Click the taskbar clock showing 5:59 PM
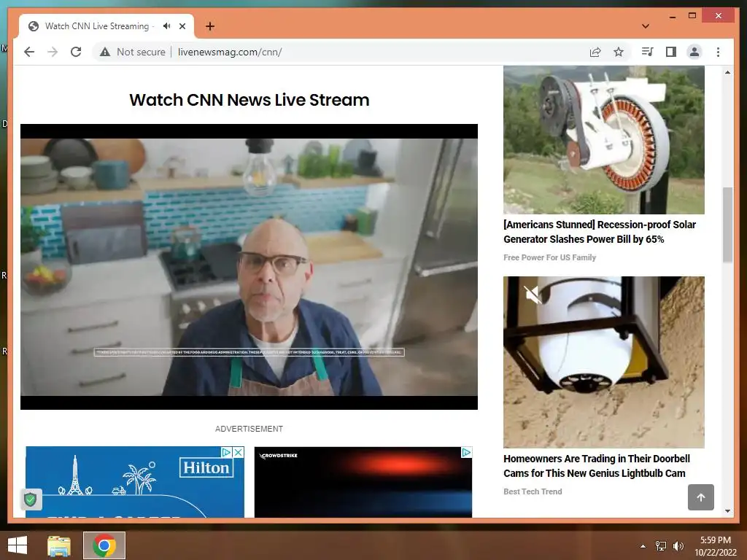The width and height of the screenshot is (747, 560). [x=715, y=546]
